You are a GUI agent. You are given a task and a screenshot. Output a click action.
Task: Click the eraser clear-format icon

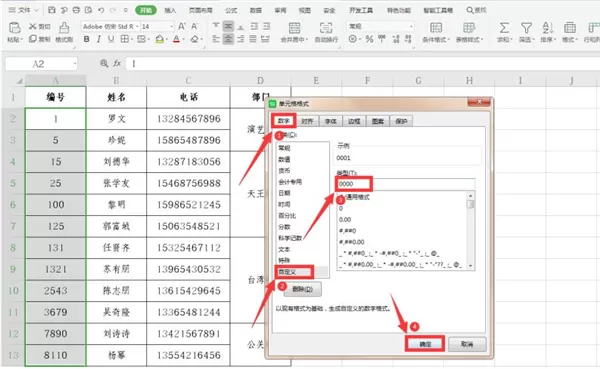click(x=194, y=39)
